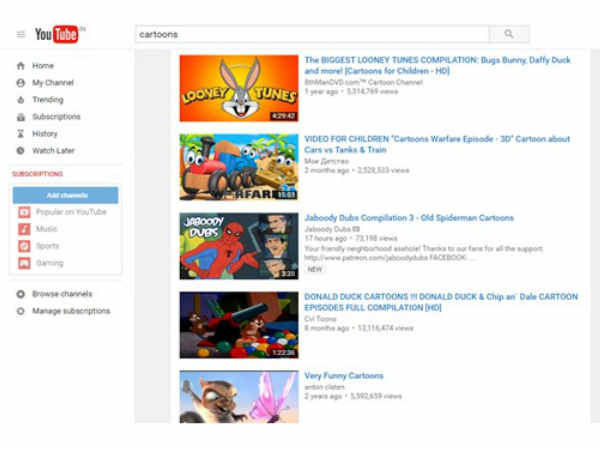Click the History hourglass icon
600x450 pixels.
coord(21,134)
